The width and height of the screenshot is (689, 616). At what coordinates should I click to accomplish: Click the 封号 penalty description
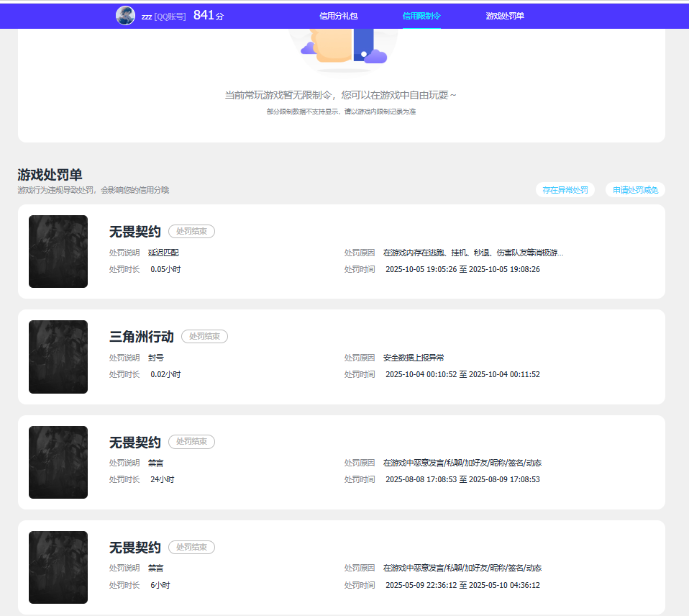(x=156, y=358)
